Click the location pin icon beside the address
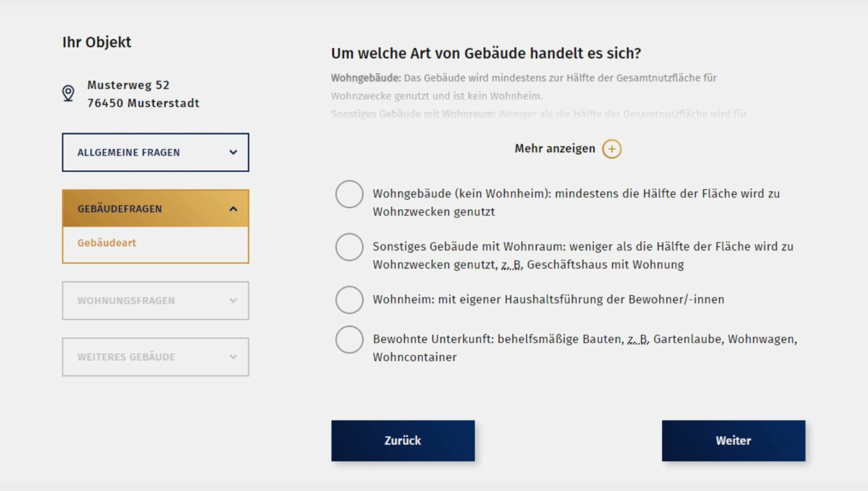 [68, 93]
